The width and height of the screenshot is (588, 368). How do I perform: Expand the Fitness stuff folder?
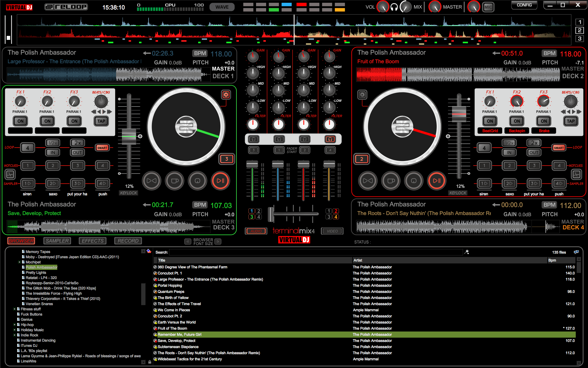[x=15, y=309]
